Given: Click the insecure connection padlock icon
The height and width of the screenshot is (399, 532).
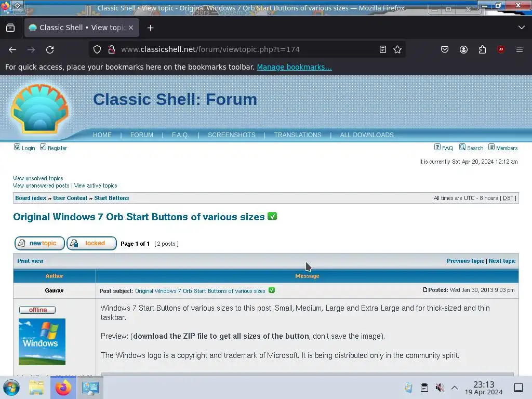Looking at the screenshot, I should pos(111,49).
